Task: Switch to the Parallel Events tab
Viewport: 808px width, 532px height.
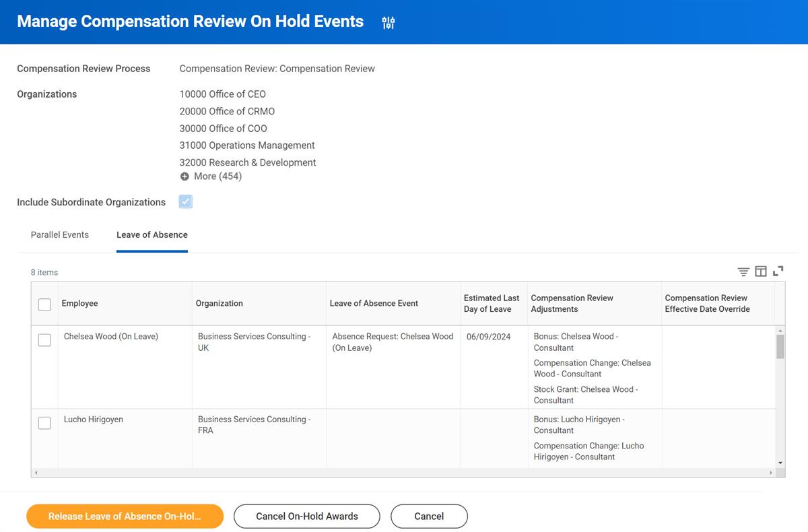Action: (x=60, y=235)
